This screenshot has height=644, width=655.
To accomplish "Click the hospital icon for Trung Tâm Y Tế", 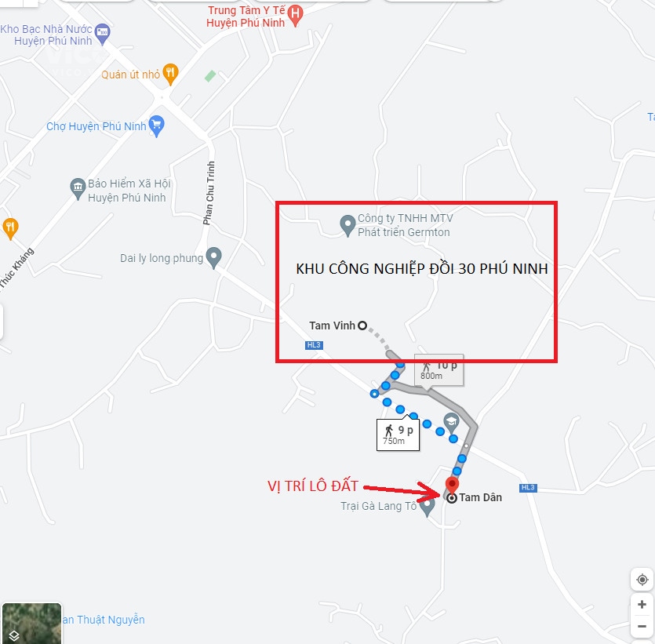I will (x=295, y=15).
